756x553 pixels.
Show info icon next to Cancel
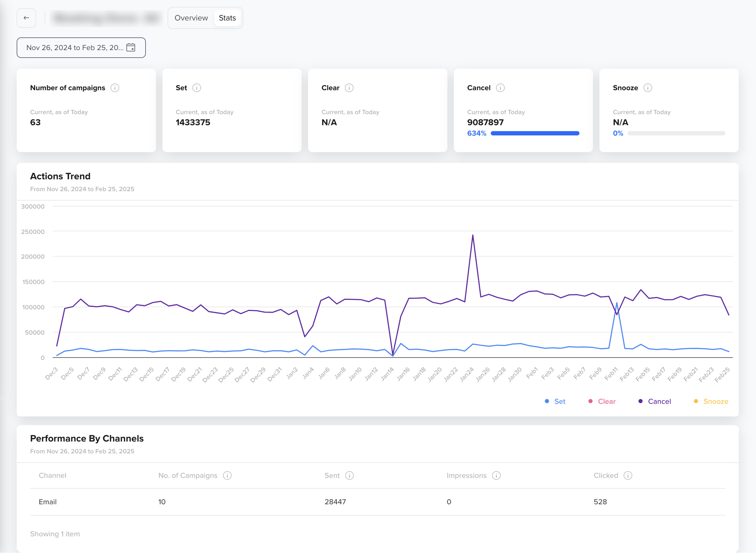(x=500, y=88)
